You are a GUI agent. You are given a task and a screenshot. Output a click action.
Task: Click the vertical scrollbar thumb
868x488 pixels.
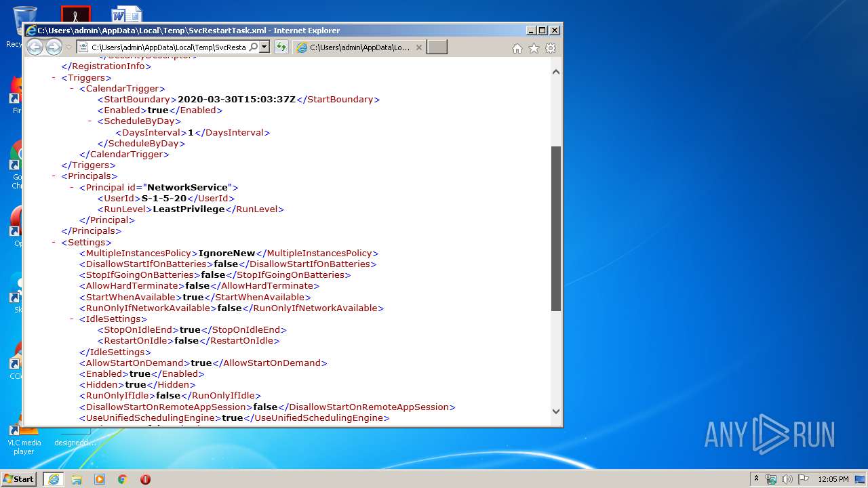point(556,228)
